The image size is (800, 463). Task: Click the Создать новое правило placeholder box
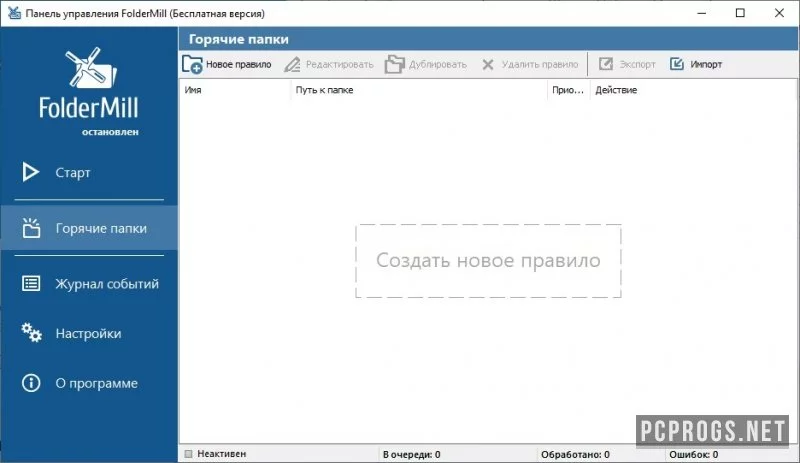pyautogui.click(x=488, y=260)
